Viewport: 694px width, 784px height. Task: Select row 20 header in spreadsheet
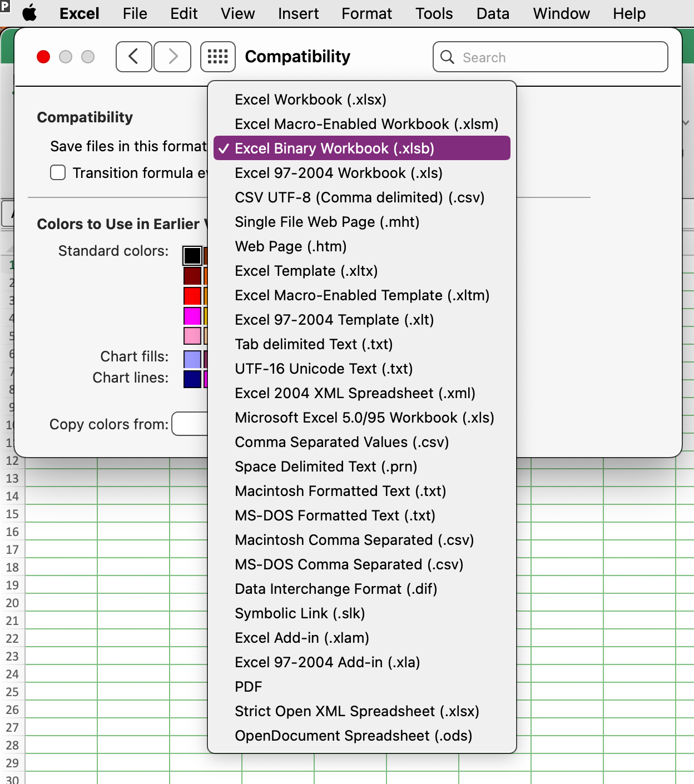pos(12,603)
